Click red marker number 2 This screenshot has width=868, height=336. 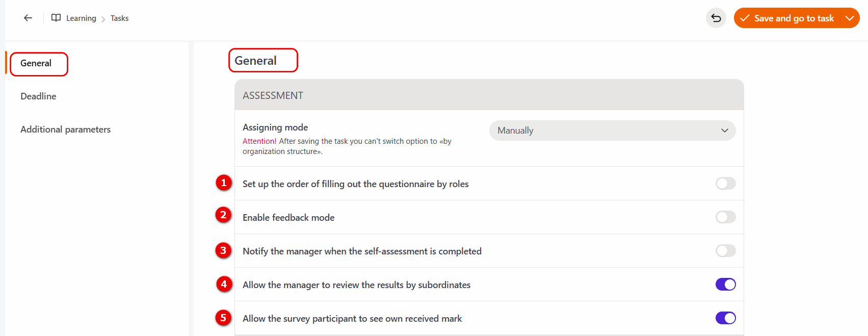coord(223,215)
